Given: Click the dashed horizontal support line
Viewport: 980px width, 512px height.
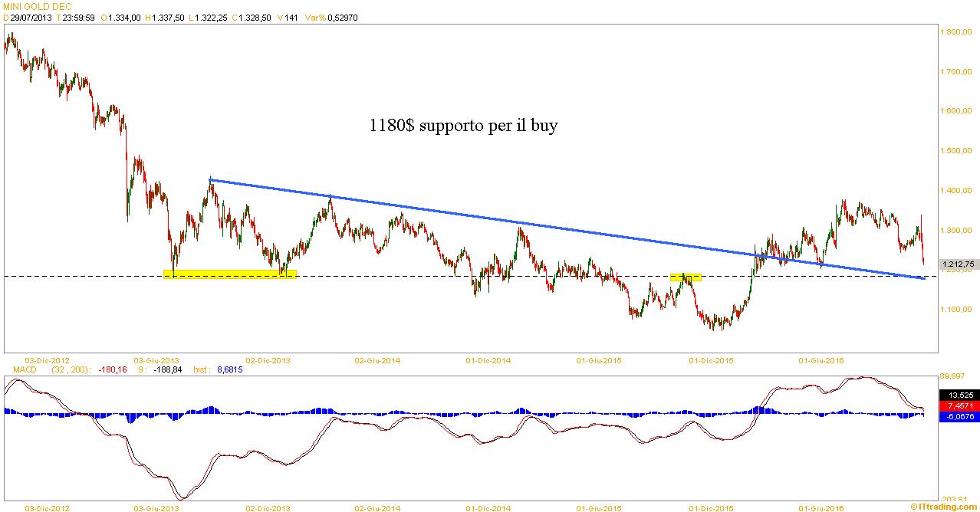Looking at the screenshot, I should pyautogui.click(x=429, y=276).
